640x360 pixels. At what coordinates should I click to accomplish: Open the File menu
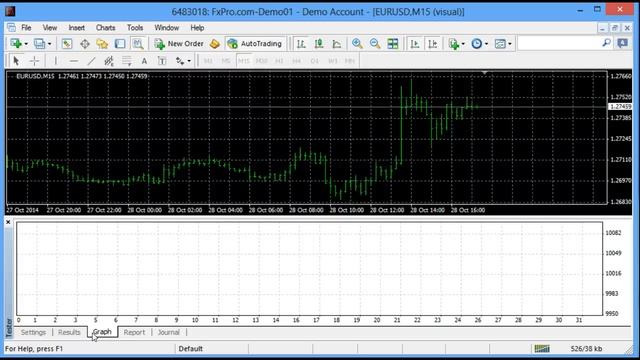[26, 28]
